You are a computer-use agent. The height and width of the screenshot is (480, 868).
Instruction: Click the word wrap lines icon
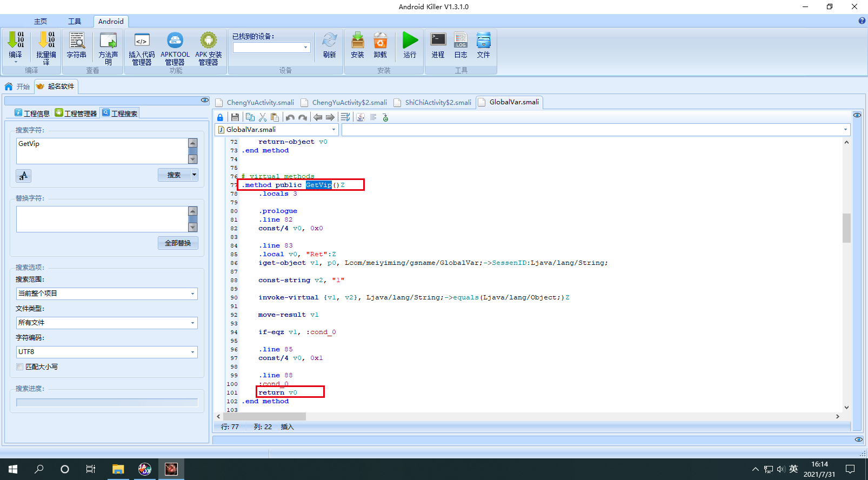[345, 117]
